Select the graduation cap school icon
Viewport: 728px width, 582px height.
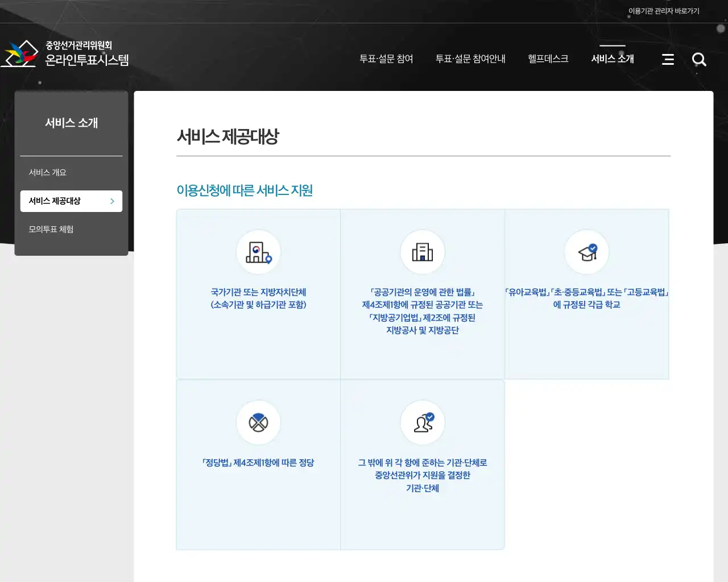coord(586,252)
